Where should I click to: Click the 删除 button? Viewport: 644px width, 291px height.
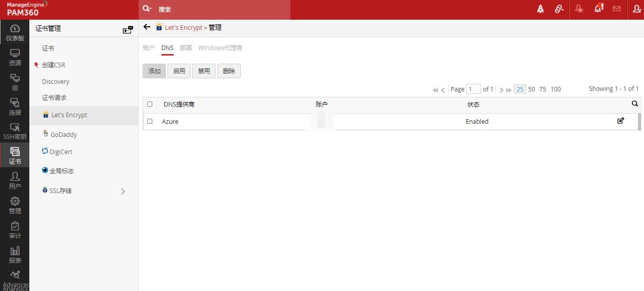[x=229, y=71]
